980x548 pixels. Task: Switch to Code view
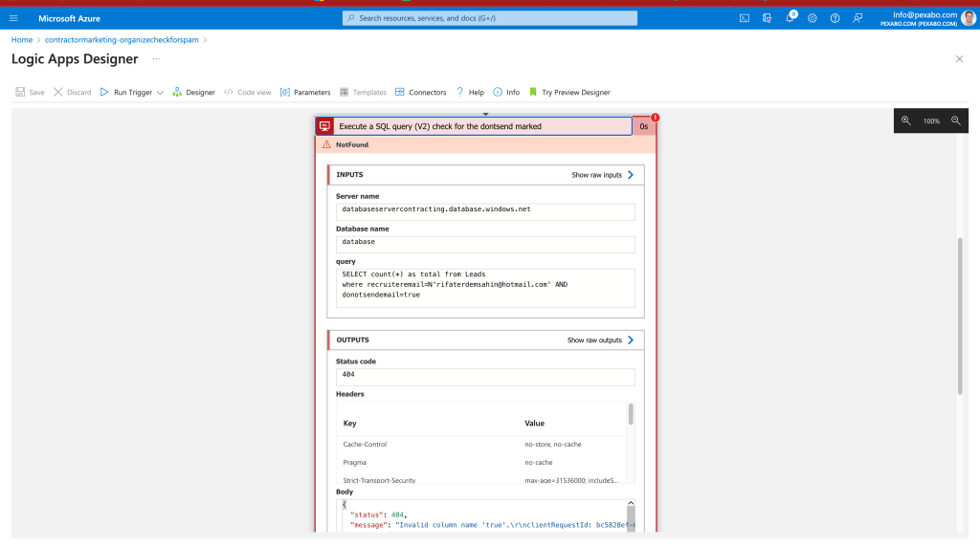click(x=248, y=92)
